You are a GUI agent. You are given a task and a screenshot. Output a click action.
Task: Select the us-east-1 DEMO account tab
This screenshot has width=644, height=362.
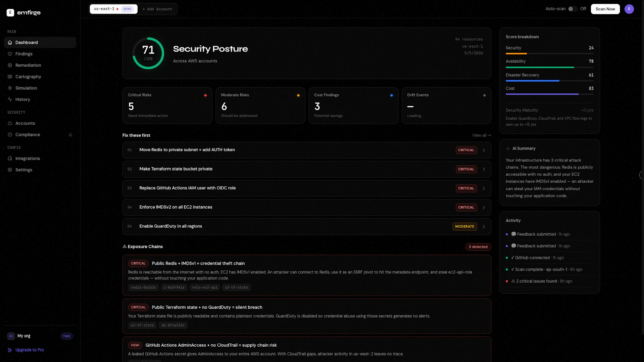[114, 9]
